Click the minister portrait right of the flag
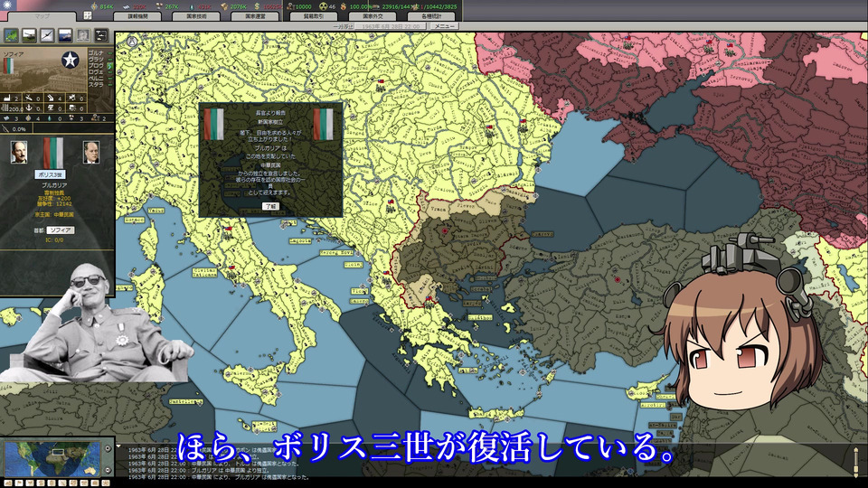The height and width of the screenshot is (488, 868). coord(91,152)
